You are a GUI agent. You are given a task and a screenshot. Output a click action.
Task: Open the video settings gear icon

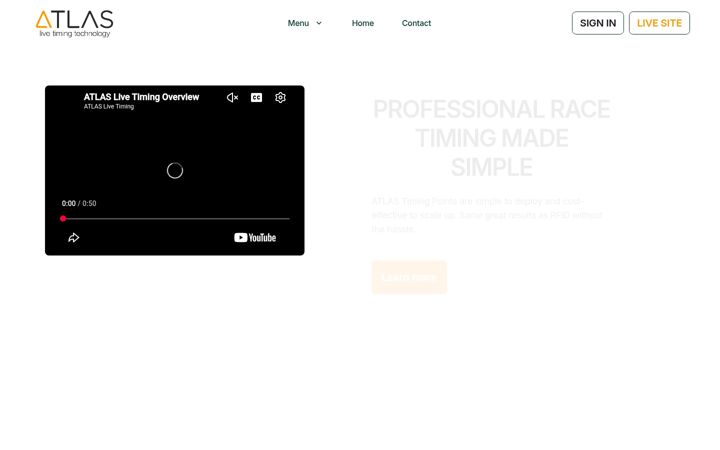coord(280,97)
